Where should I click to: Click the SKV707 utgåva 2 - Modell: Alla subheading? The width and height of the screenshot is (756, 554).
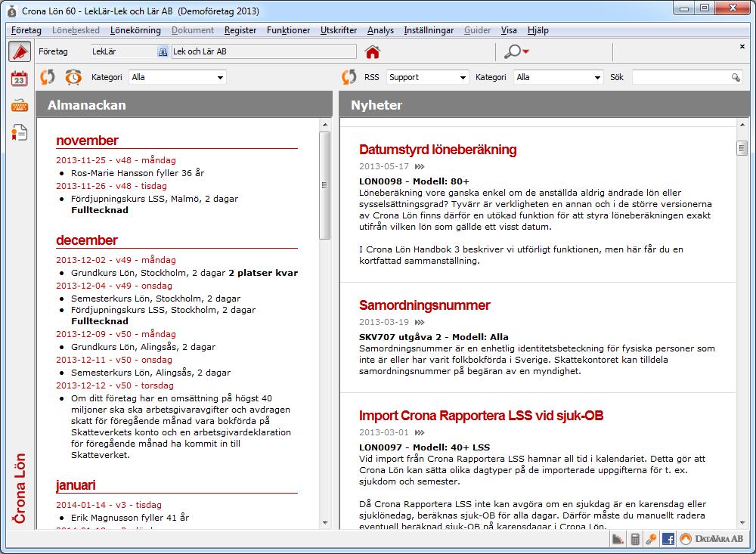(x=434, y=338)
